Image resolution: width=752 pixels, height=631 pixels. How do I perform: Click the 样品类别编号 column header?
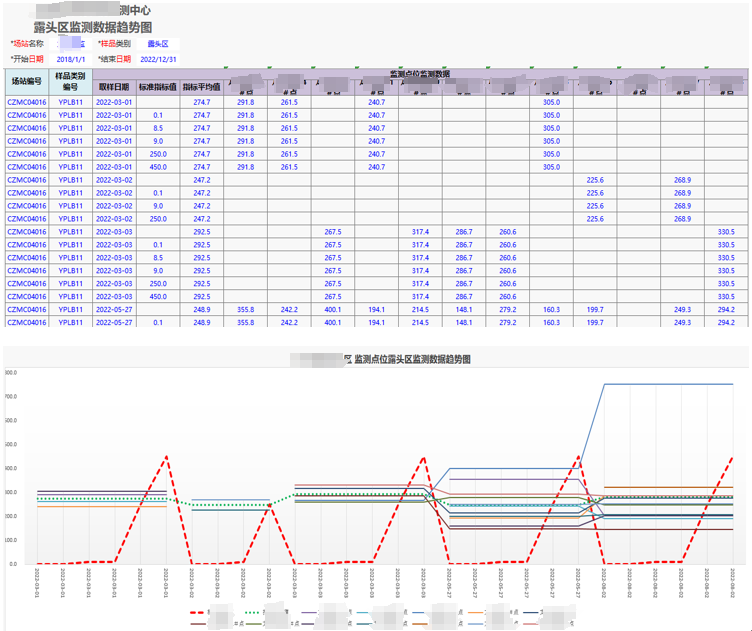point(70,80)
